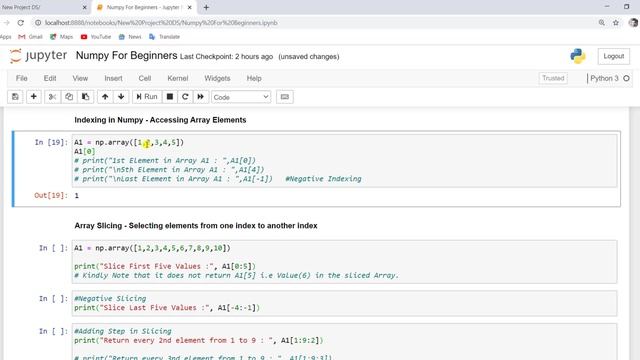Select the Array Slicing heading cell
This screenshot has height=360, width=640.
[x=196, y=226]
